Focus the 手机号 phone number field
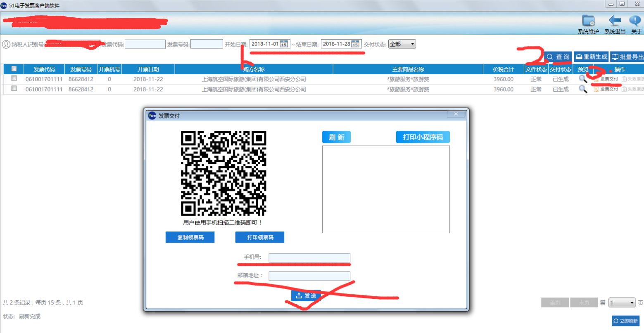The height and width of the screenshot is (333, 644). [x=309, y=257]
